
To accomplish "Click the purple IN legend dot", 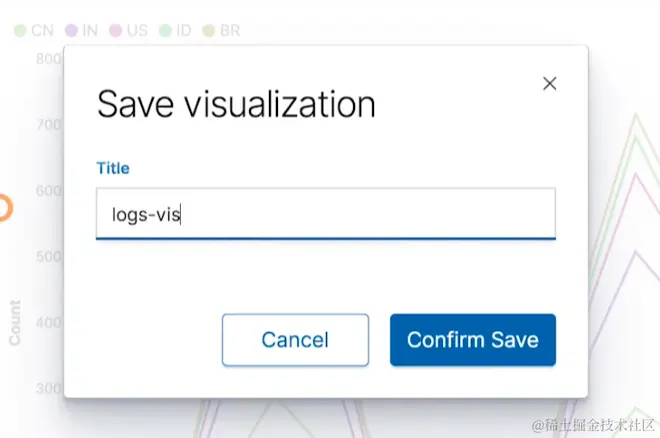I will point(71,31).
